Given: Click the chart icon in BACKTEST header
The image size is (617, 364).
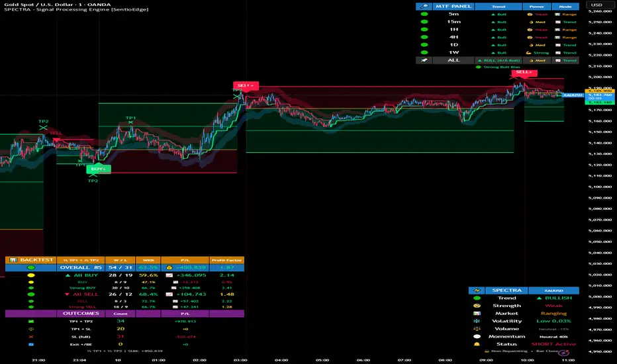Looking at the screenshot, I should tap(13, 260).
